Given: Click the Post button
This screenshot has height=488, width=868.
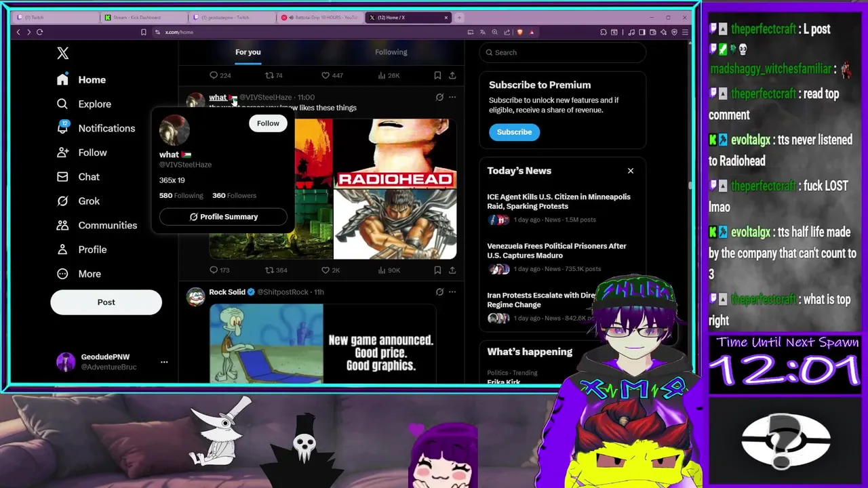Looking at the screenshot, I should click(x=106, y=302).
